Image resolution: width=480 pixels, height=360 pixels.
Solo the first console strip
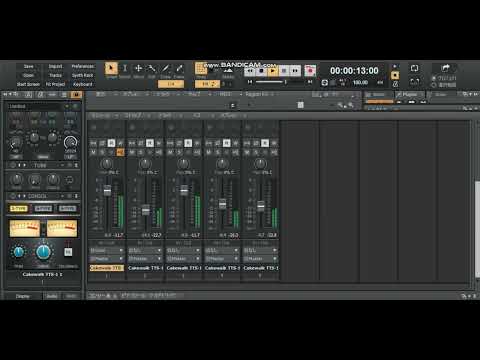(102, 153)
